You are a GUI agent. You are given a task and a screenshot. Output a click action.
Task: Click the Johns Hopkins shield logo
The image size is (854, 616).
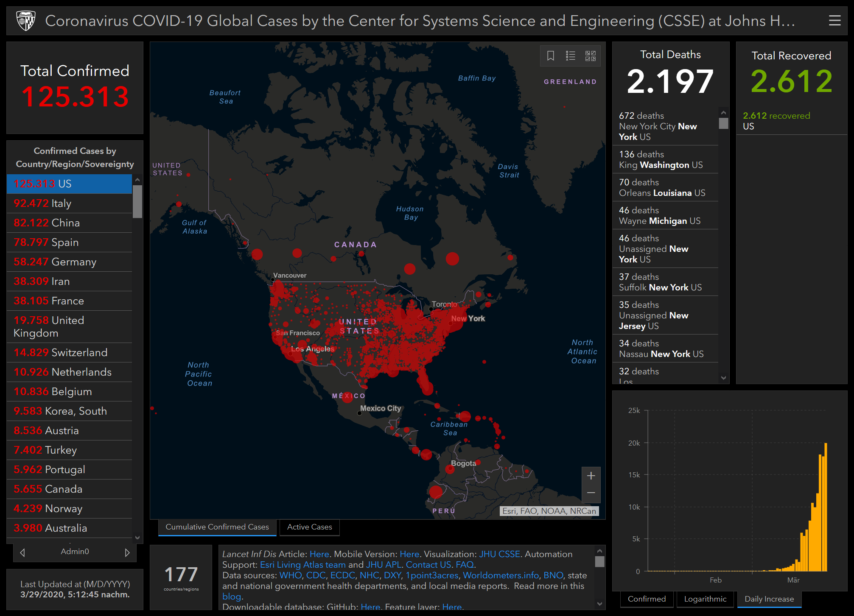25,20
